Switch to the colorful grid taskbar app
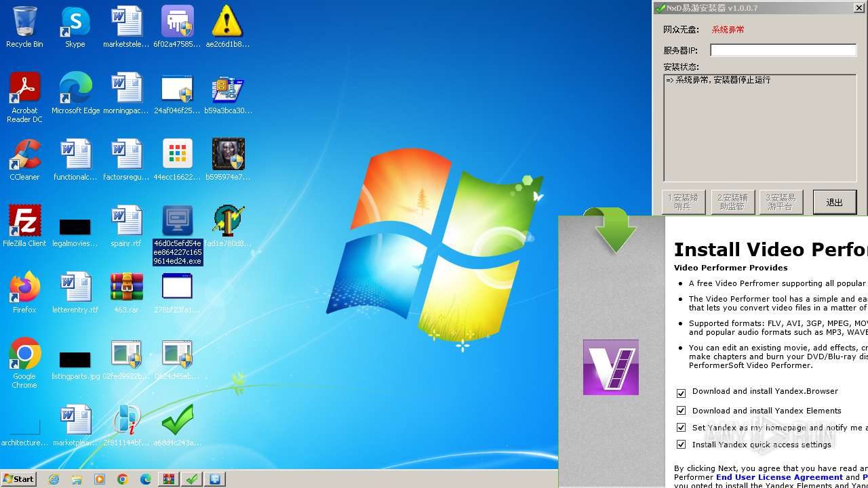This screenshot has width=868, height=488. tap(169, 479)
